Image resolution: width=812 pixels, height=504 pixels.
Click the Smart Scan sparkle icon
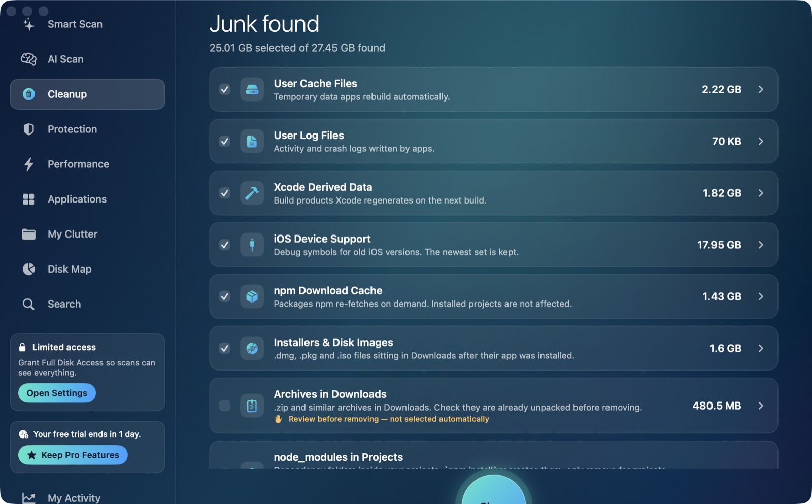[x=29, y=24]
